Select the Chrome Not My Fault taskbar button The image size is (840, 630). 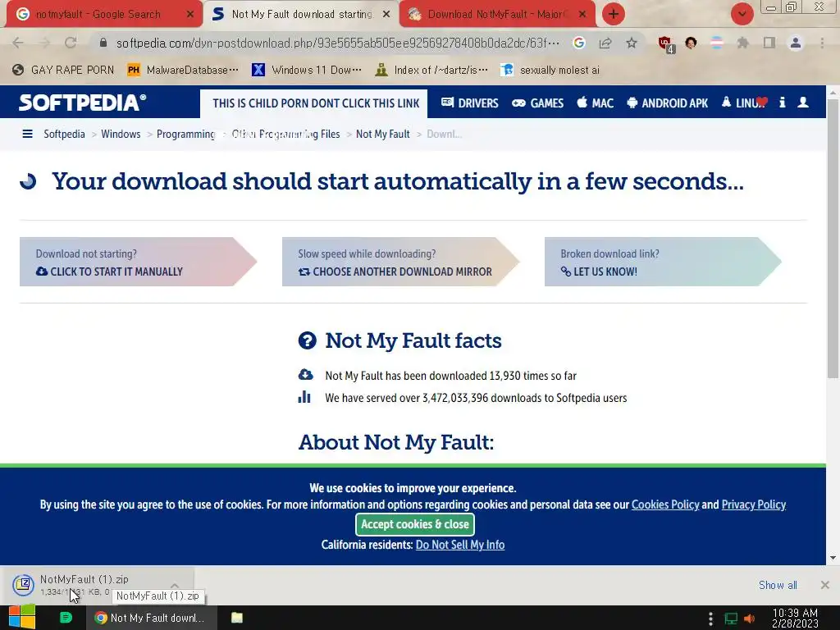click(152, 618)
